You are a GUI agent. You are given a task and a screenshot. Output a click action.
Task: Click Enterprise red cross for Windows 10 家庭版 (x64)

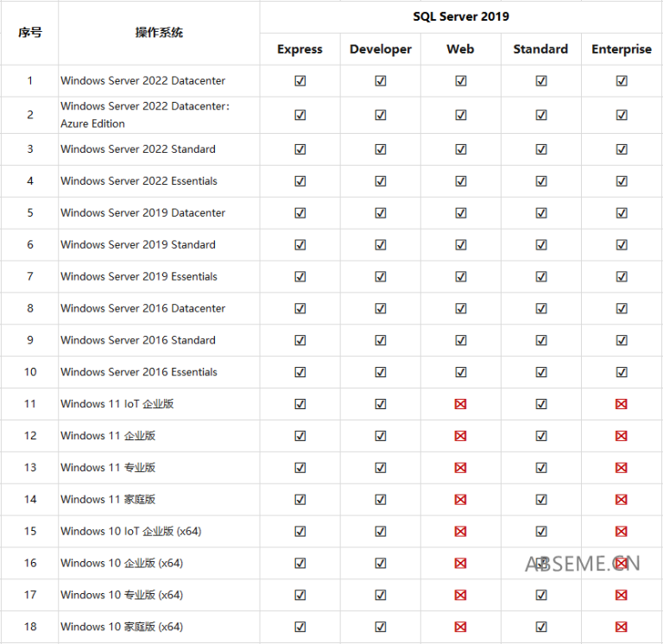point(621,627)
